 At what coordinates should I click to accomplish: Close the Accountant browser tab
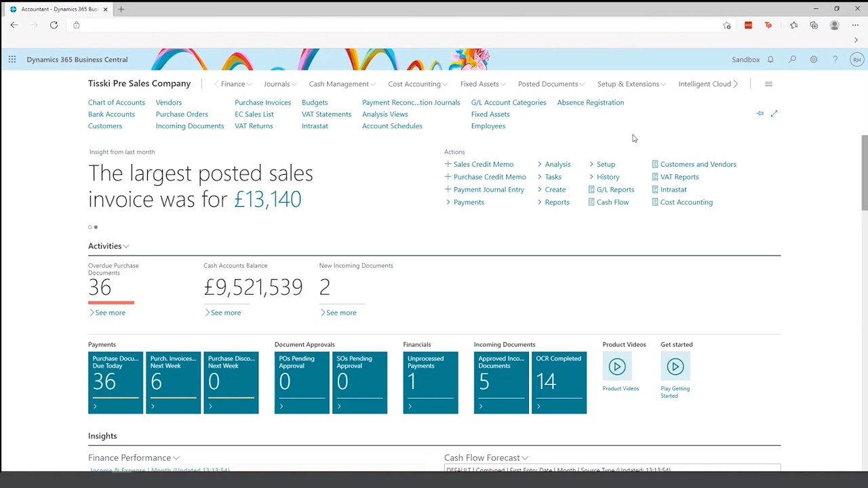(105, 9)
